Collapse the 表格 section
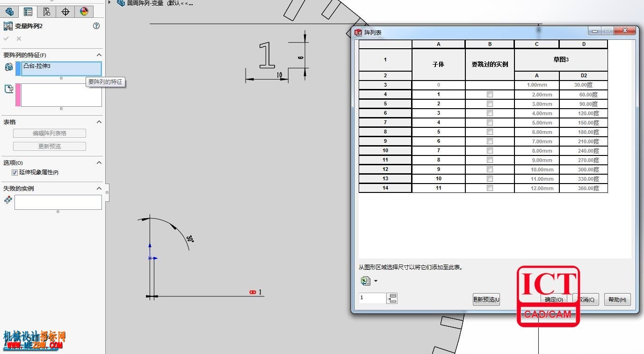This screenshot has height=354, width=644. [99, 122]
